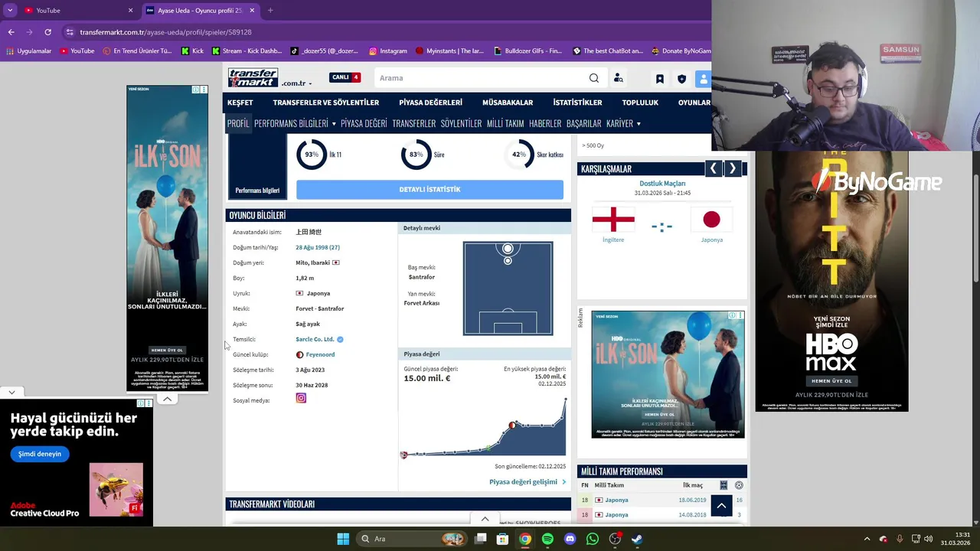Image resolution: width=980 pixels, height=551 pixels.
Task: Click the İngiltere flag
Action: [x=613, y=220]
